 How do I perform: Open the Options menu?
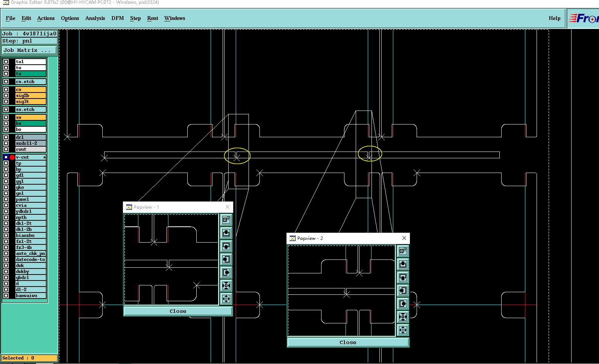[70, 18]
